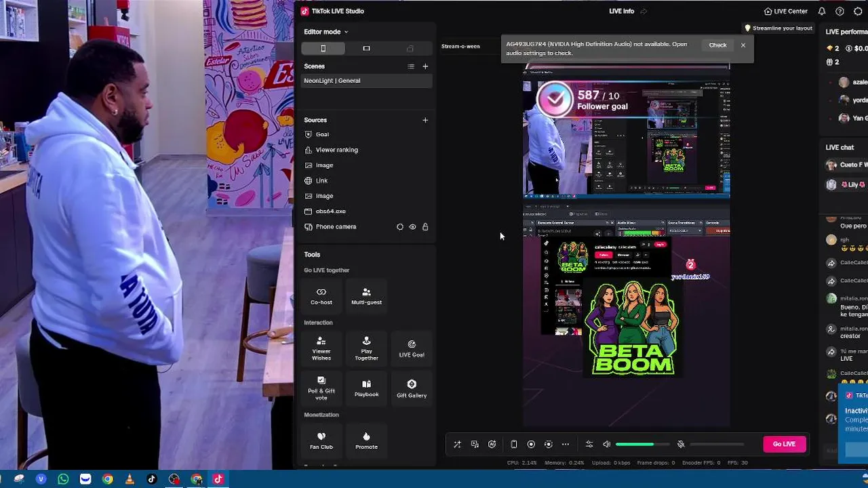Click the Beta Boom image in preview
Viewport: 868px width, 488px height.
[632, 328]
